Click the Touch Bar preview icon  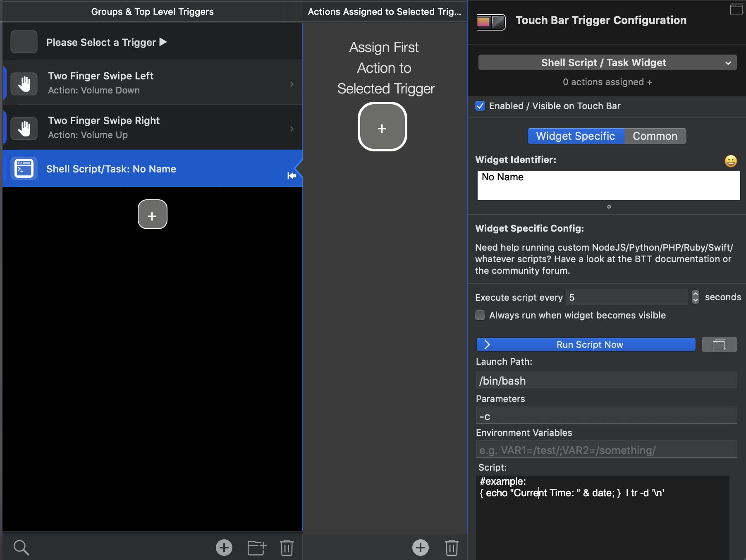(491, 22)
